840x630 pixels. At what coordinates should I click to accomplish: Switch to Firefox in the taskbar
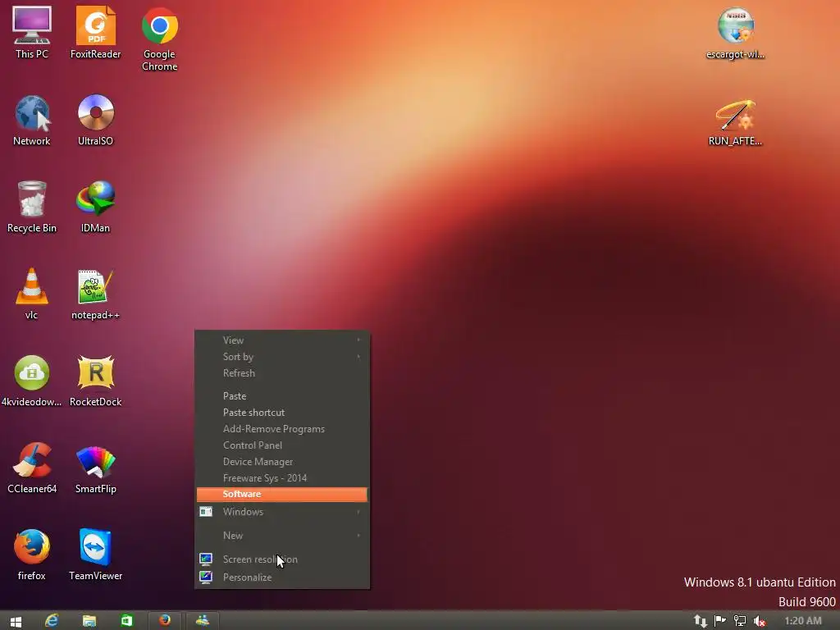pos(164,620)
